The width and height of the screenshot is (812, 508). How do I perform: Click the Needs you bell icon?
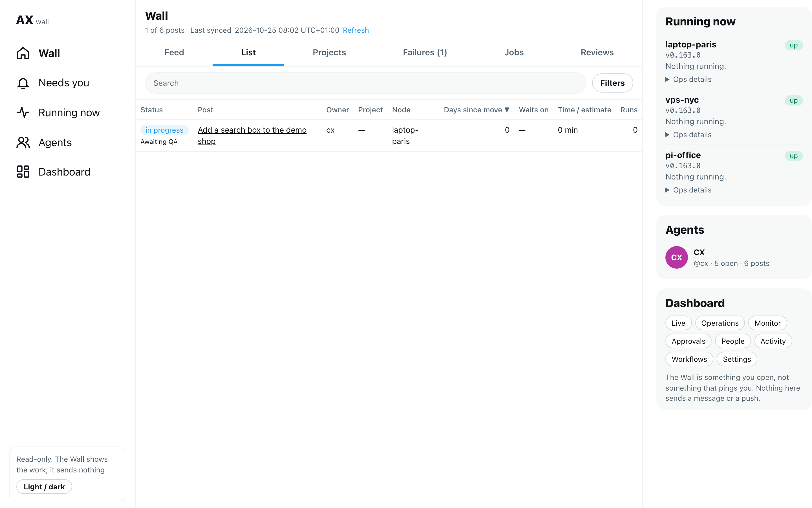(x=23, y=83)
